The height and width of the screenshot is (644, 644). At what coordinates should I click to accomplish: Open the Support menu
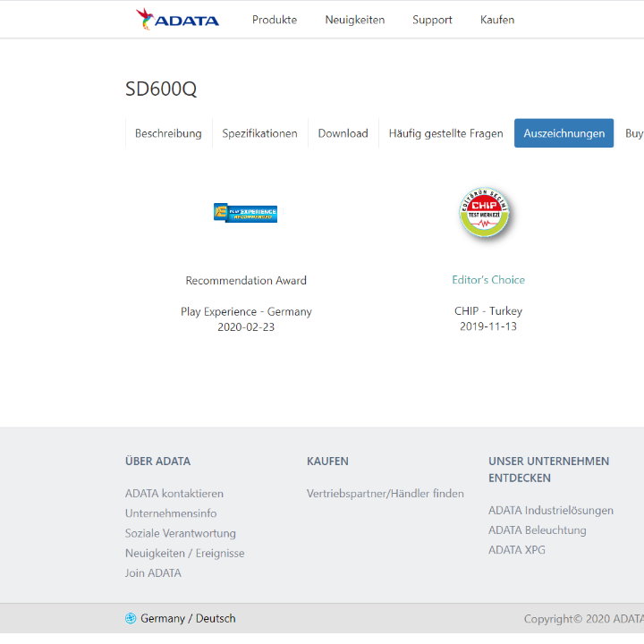[x=432, y=20]
